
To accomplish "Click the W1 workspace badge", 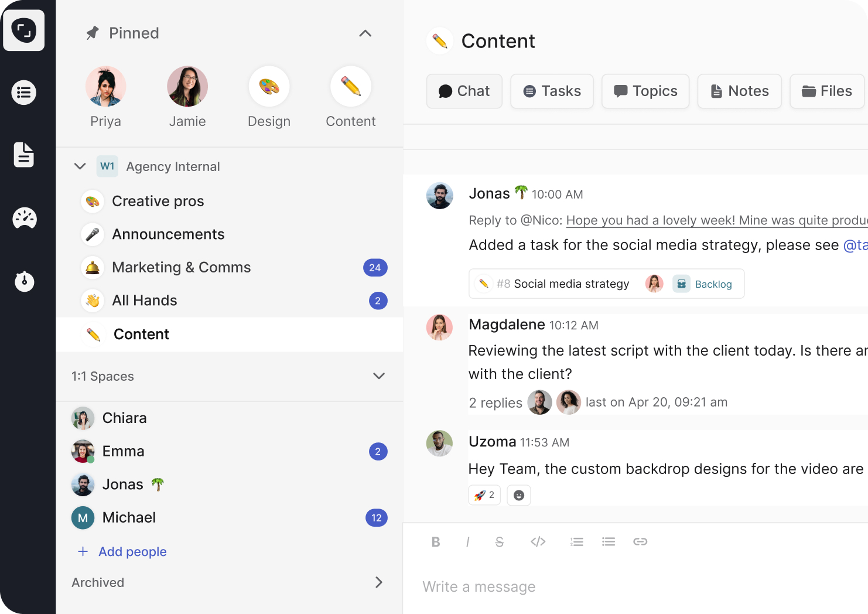I will click(107, 166).
